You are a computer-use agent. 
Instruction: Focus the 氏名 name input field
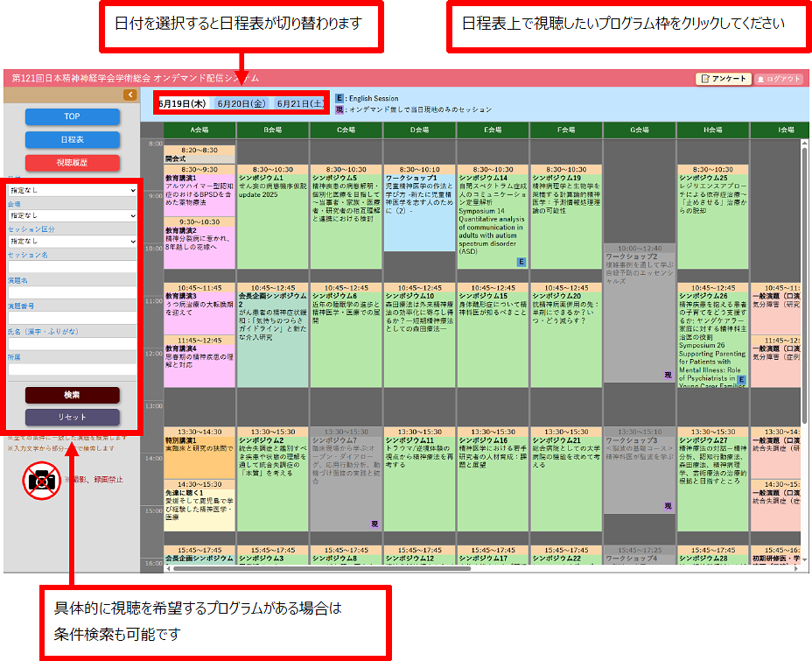click(x=72, y=343)
